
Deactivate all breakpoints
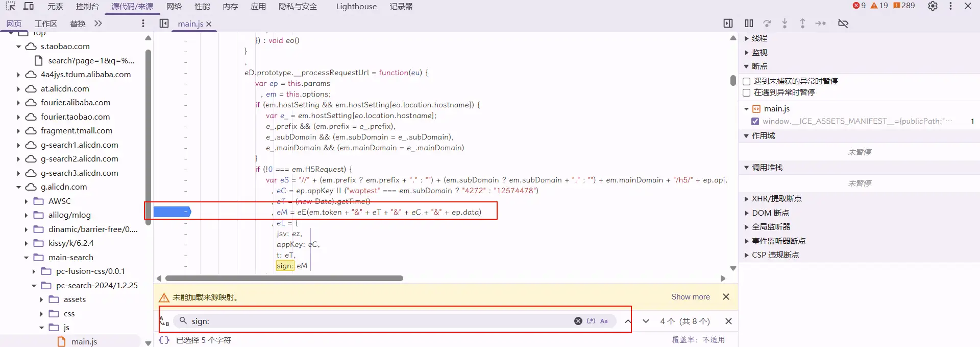pyautogui.click(x=843, y=24)
